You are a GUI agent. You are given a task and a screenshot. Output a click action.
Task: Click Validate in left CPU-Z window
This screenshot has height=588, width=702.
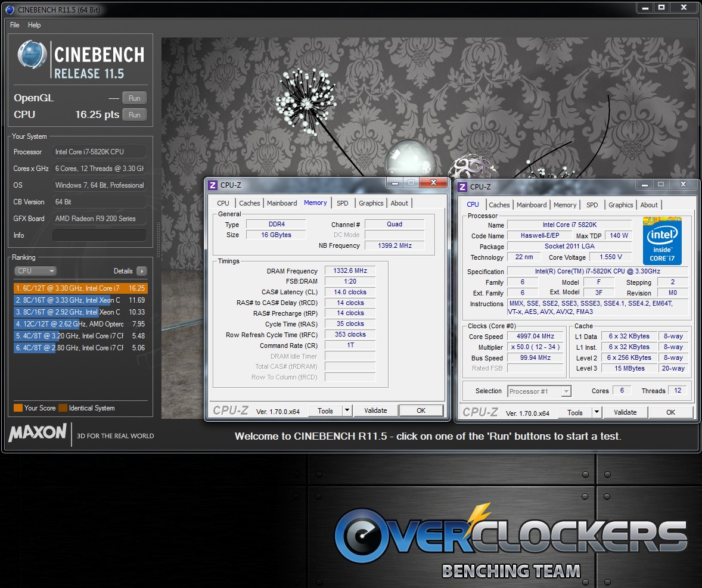[x=375, y=411]
